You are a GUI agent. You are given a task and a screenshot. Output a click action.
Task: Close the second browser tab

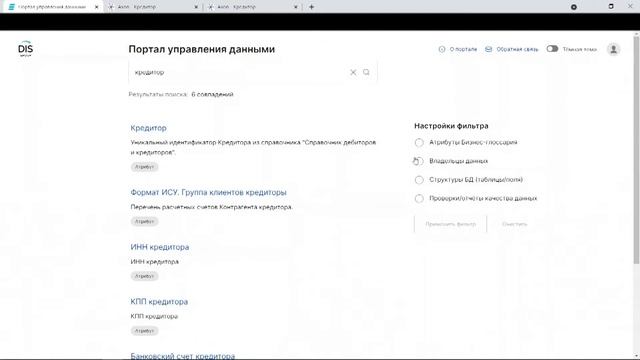point(196,7)
